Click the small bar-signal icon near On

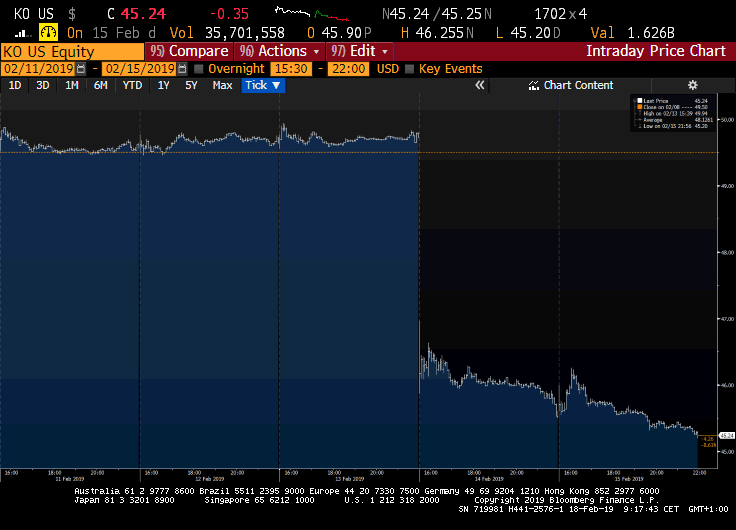pyautogui.click(x=22, y=33)
